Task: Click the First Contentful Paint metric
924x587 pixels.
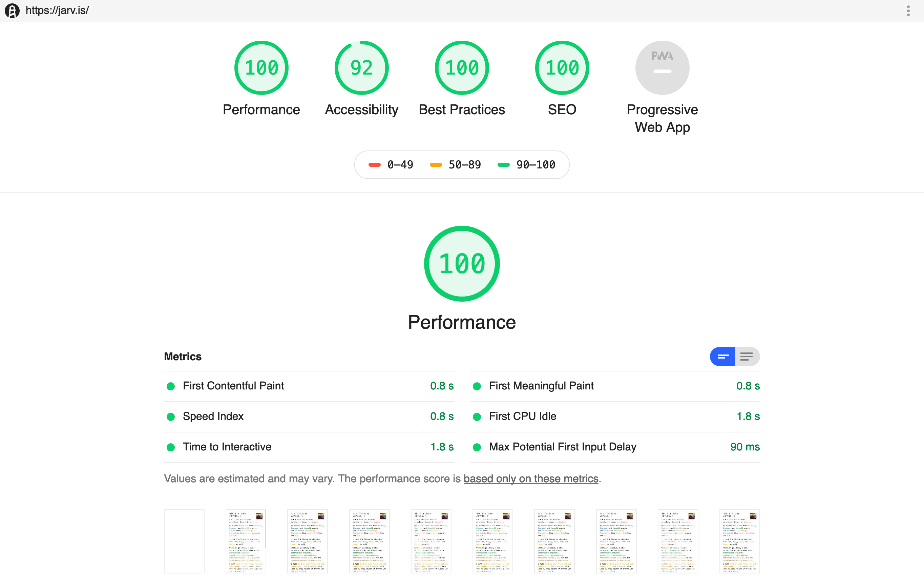Action: [233, 385]
